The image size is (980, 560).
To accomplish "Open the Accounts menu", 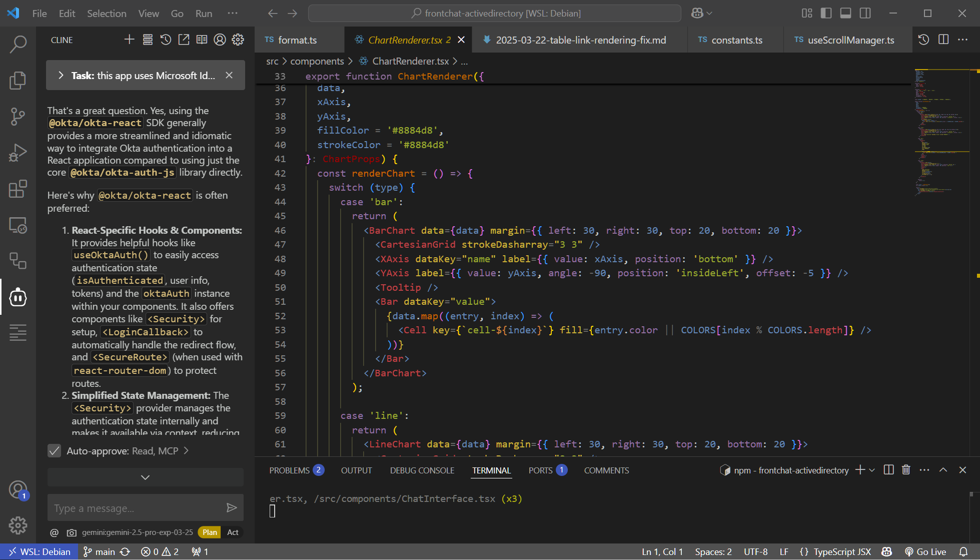I will [18, 489].
